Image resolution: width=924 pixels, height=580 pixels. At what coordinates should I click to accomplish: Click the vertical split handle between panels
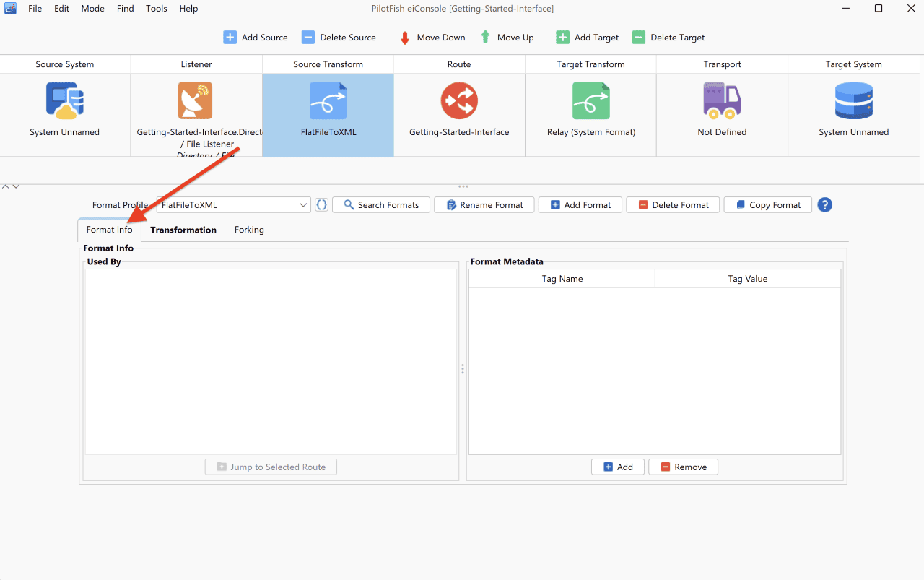coord(463,369)
